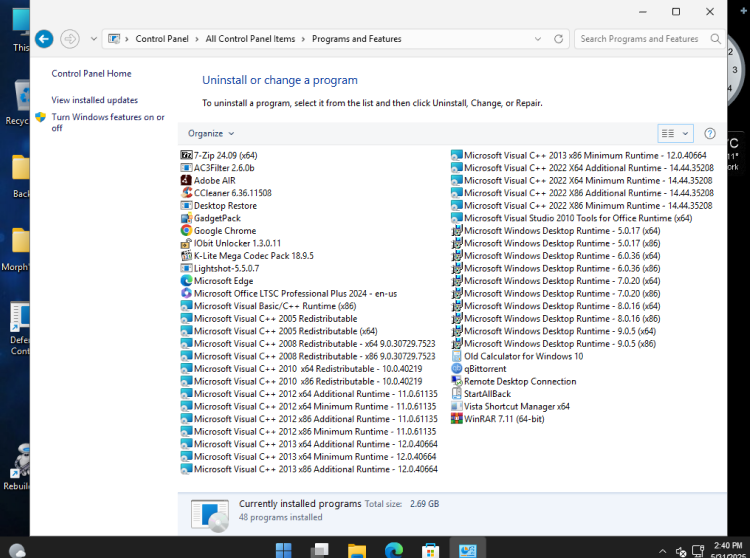Click the Microsoft Office LTSC icon
Viewport: 750px width, 558px height.
click(186, 293)
